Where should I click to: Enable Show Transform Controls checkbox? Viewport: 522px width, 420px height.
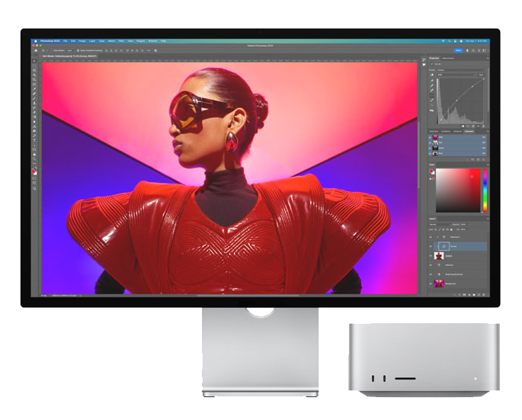click(x=78, y=50)
